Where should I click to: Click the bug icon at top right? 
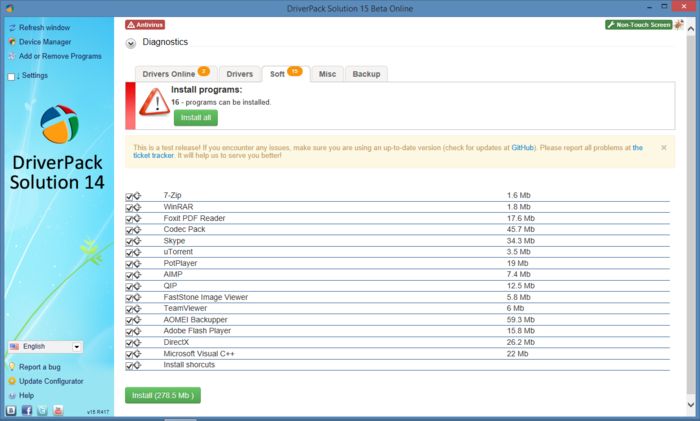(679, 25)
